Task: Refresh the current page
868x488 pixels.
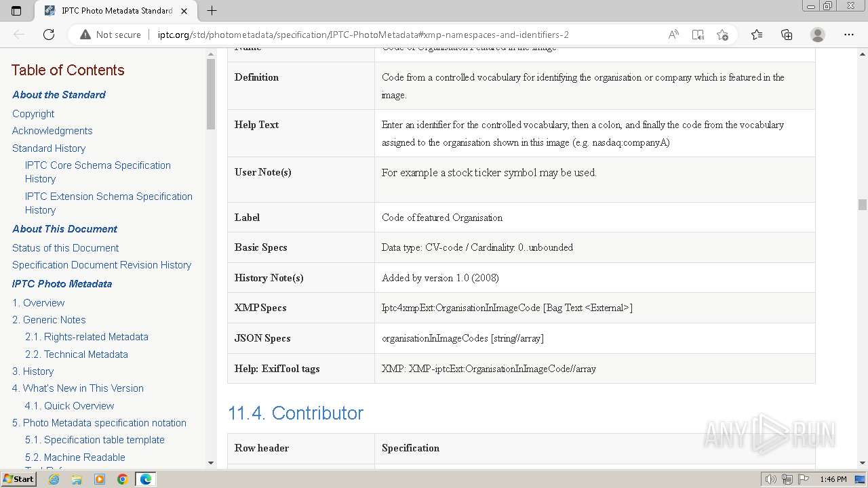Action: pos(49,35)
